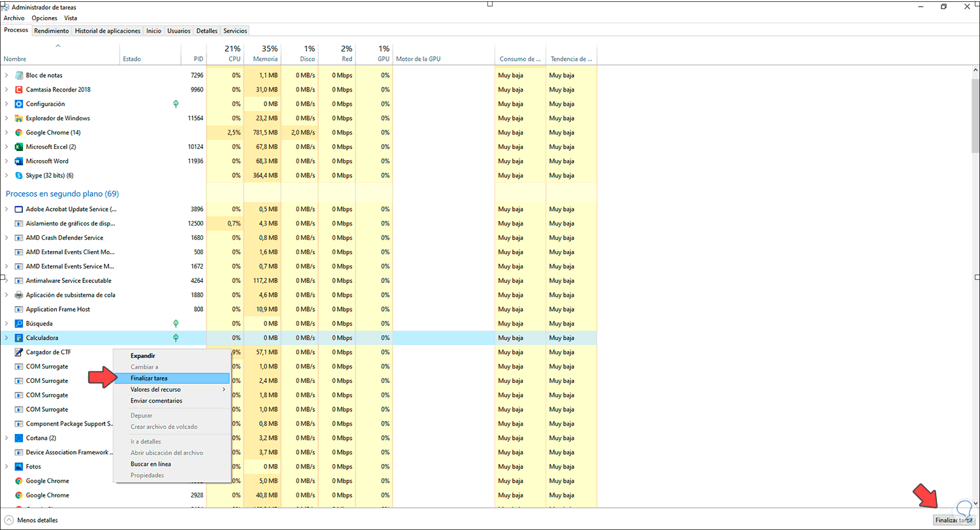Click the Bloc de notas notepad icon
980x530 pixels.
pos(19,75)
